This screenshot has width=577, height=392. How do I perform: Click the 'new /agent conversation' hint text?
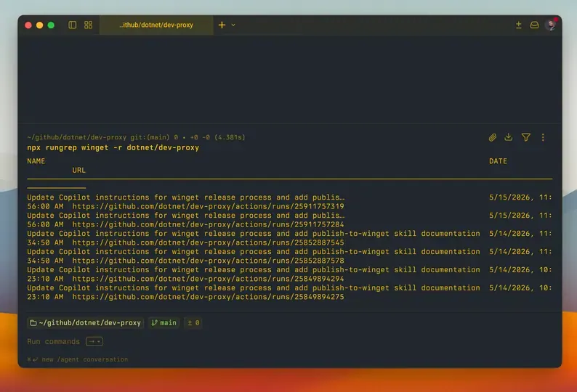click(84, 359)
